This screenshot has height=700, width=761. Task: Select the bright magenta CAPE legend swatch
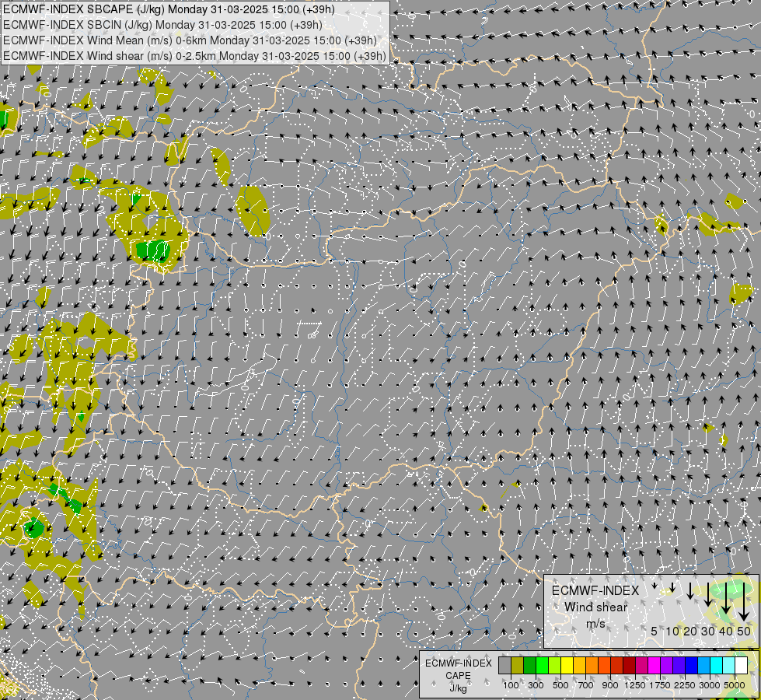(x=654, y=665)
